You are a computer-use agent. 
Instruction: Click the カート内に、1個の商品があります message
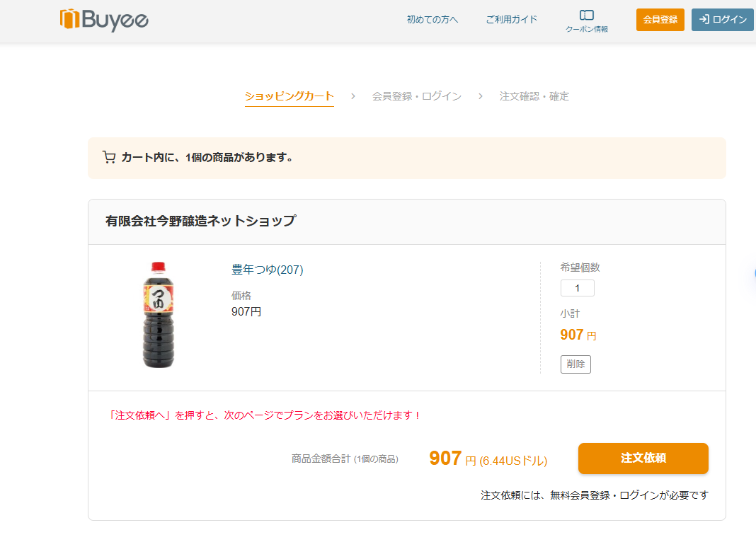[x=207, y=158]
